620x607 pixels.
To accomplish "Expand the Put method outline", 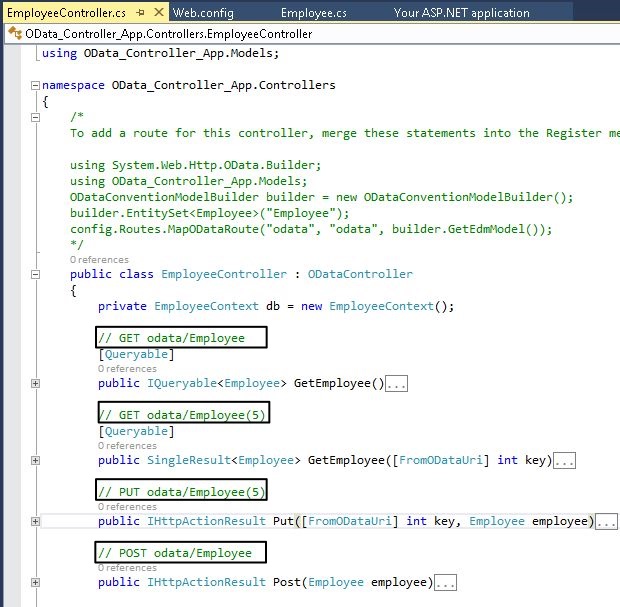I will point(36,521).
